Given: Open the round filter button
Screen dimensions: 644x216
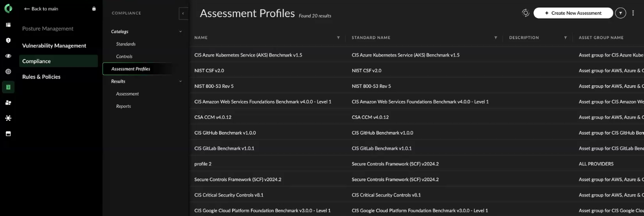Looking at the screenshot, I should coord(620,13).
